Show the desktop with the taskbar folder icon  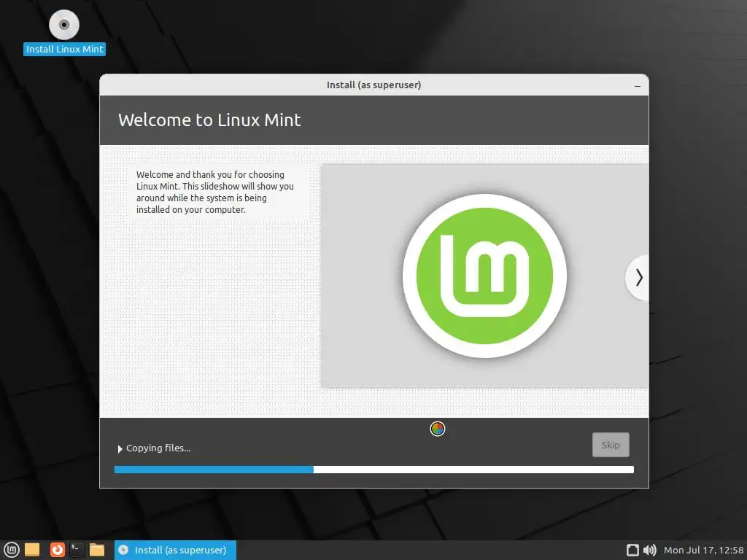[x=32, y=550]
